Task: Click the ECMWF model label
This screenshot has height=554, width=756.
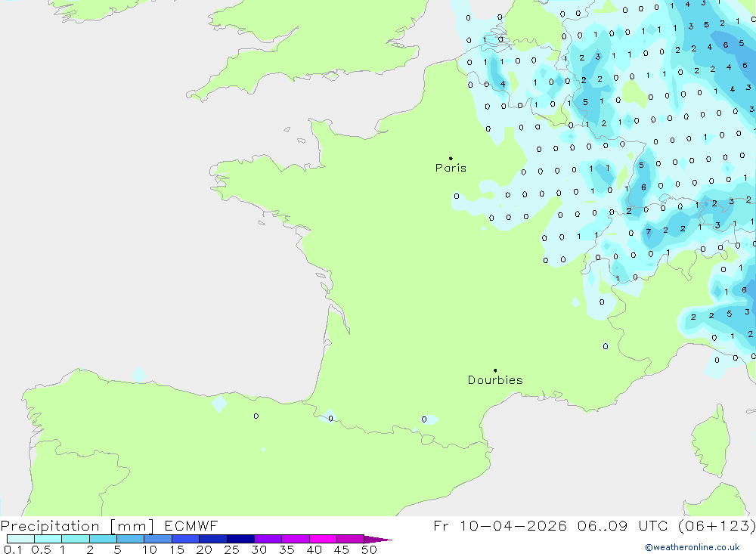Action: (x=191, y=525)
